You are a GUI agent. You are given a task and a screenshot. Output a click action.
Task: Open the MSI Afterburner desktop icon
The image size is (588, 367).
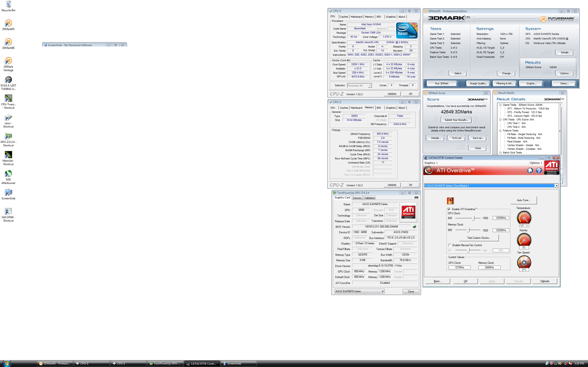(x=8, y=177)
